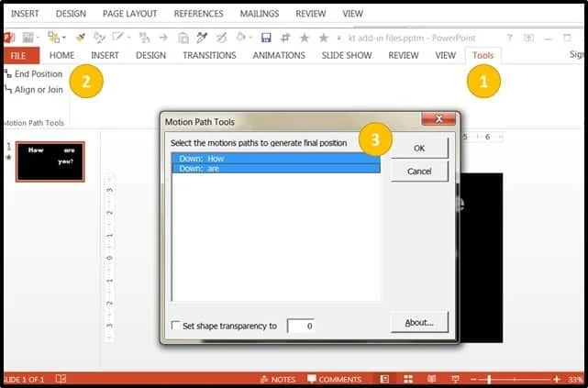Open the About... button in the dialog
This screenshot has height=388, width=588.
coord(419,322)
